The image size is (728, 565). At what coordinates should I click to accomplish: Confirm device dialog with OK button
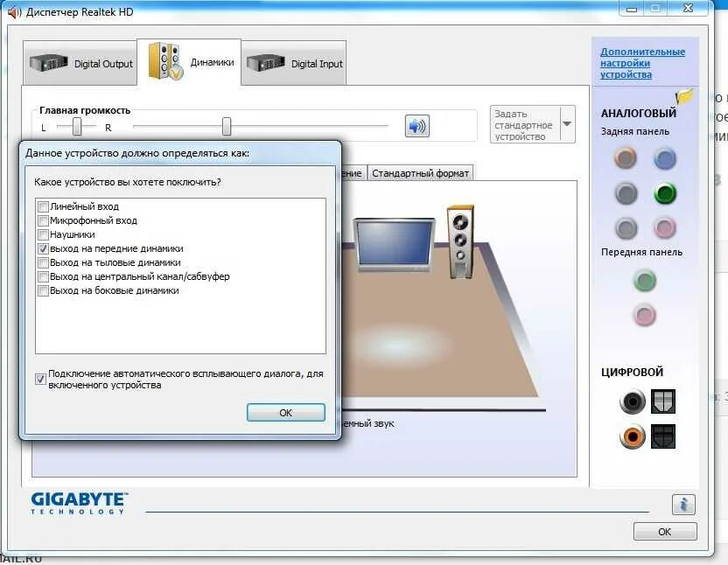285,412
